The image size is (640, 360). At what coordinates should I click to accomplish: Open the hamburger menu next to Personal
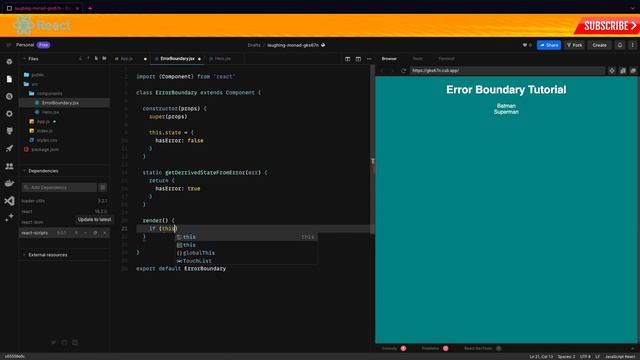9,45
